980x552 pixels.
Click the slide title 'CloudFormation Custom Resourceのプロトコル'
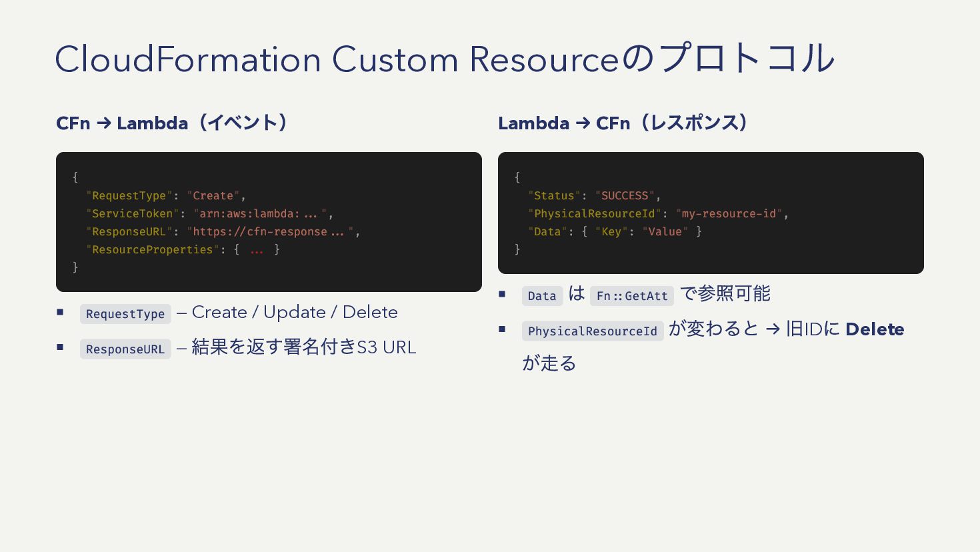click(x=445, y=59)
